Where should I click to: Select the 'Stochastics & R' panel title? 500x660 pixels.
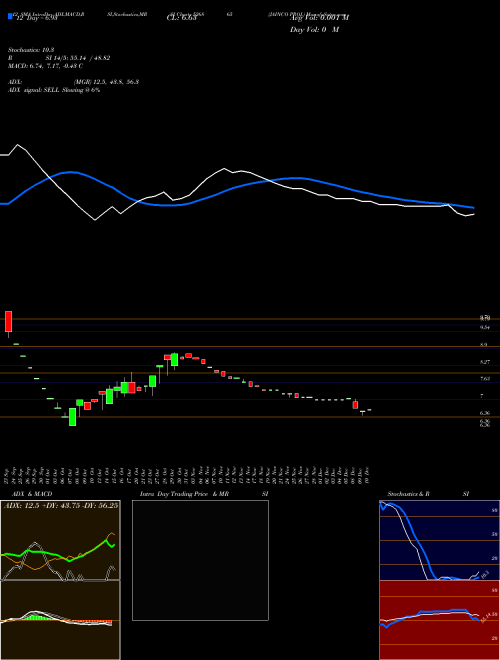(x=409, y=494)
